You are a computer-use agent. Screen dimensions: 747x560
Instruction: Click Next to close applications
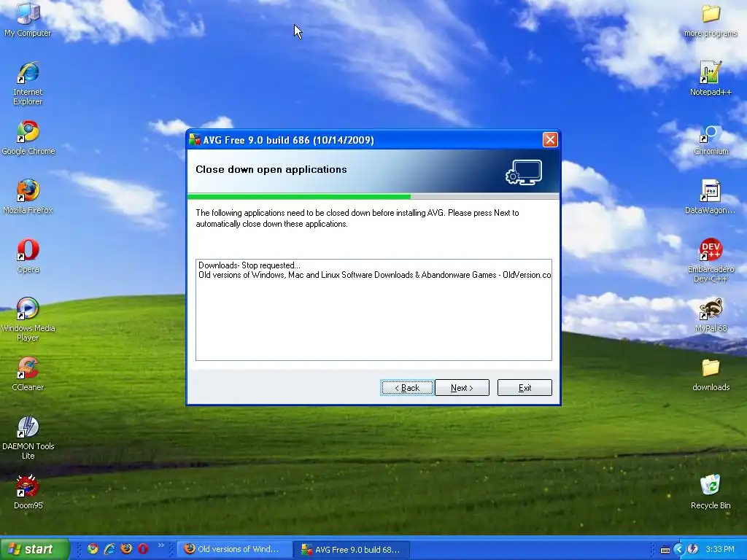point(462,388)
